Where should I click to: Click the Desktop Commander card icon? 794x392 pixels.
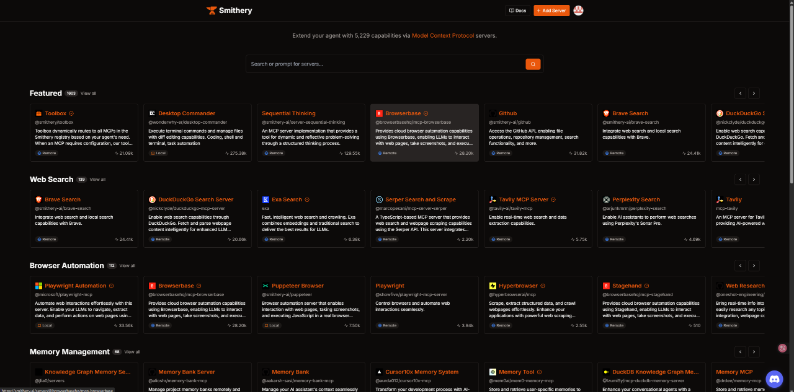152,113
